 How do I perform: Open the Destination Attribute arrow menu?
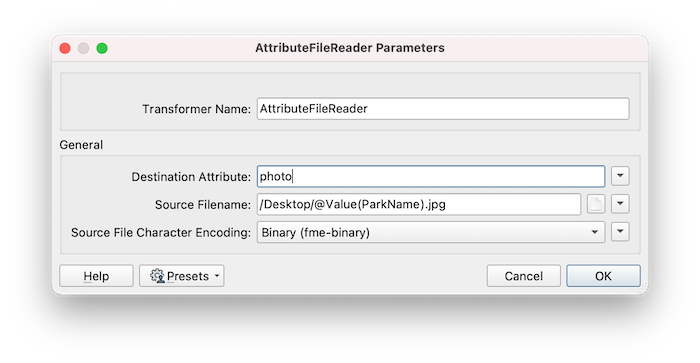pos(620,176)
